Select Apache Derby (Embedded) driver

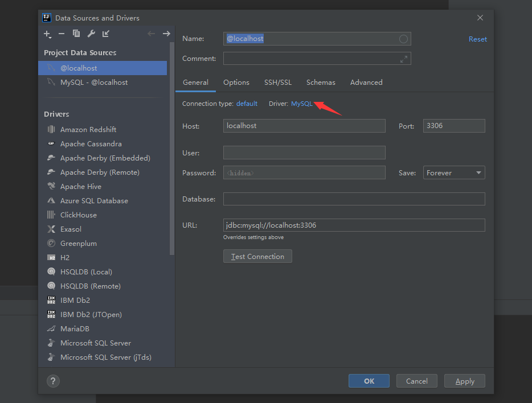[x=104, y=158]
